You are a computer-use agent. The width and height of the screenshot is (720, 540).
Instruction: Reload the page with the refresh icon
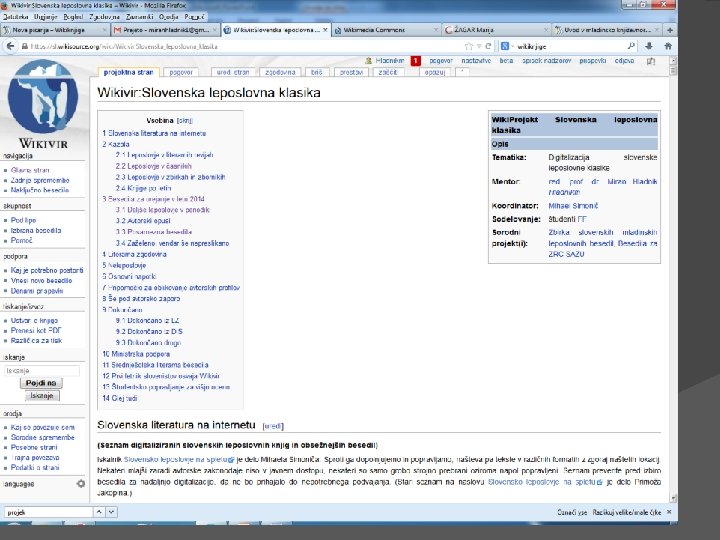(488, 46)
